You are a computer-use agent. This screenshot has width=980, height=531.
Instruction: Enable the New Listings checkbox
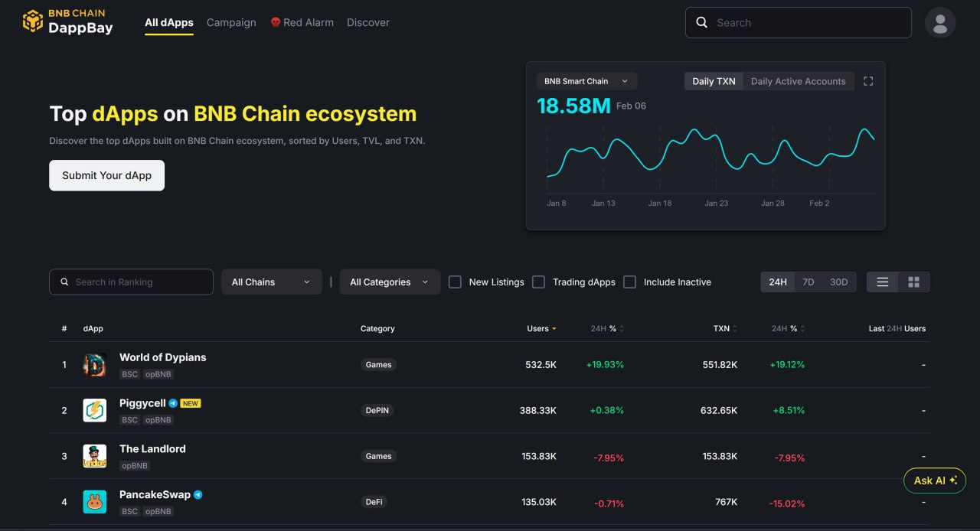(x=455, y=282)
